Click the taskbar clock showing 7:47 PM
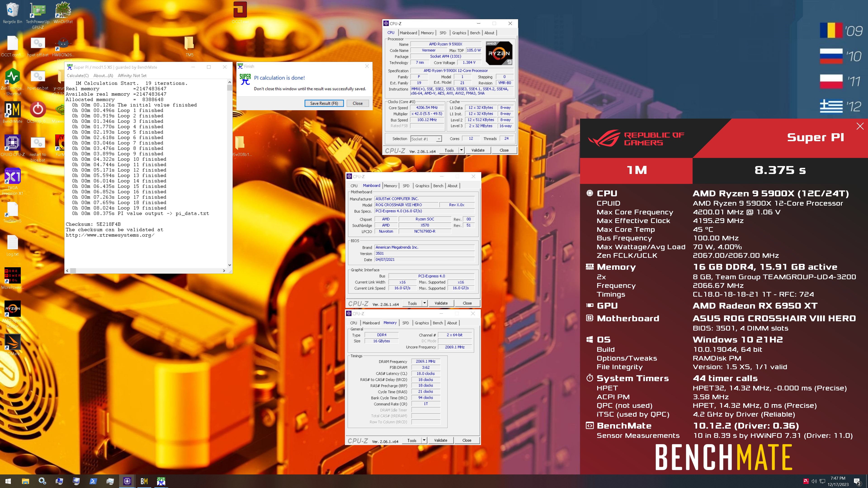 [x=838, y=481]
